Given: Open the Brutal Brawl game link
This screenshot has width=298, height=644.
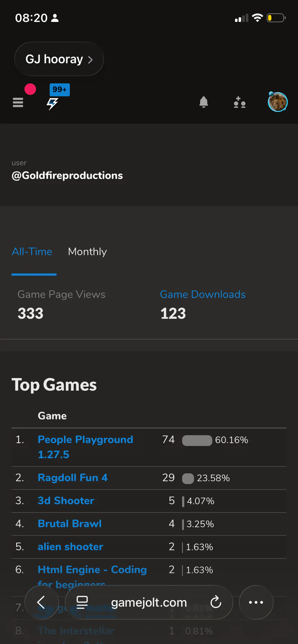Looking at the screenshot, I should [x=70, y=524].
